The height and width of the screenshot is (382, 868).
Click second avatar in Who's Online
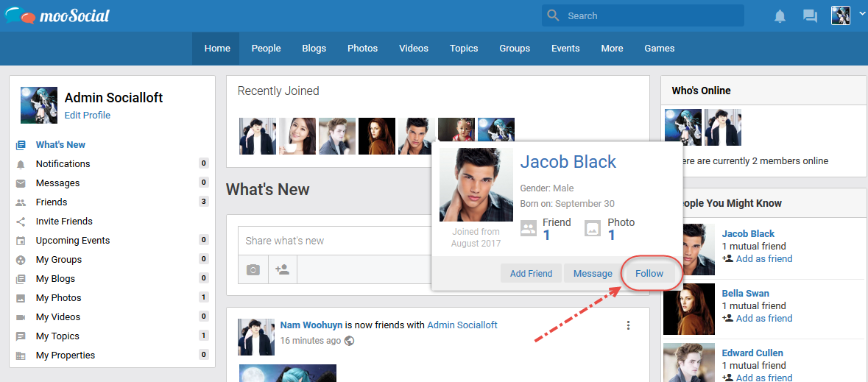(723, 127)
